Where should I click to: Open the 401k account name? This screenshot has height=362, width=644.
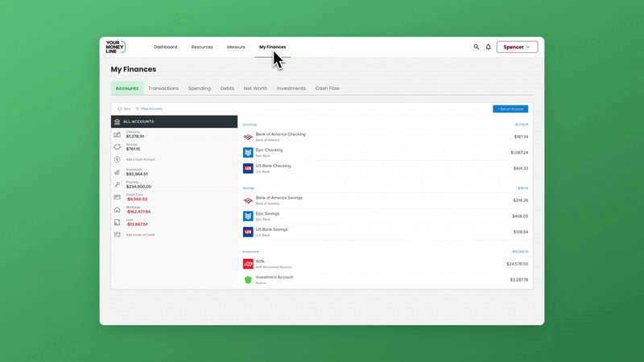click(260, 261)
